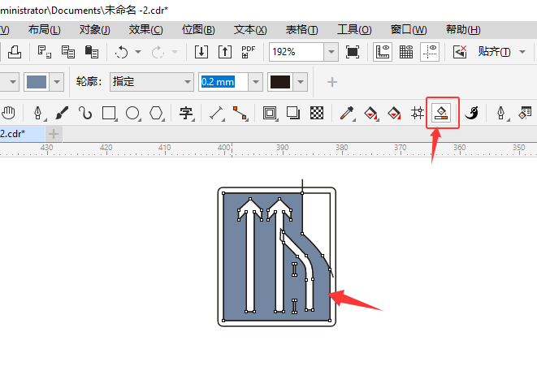Select the Artistic Media brush tool
Image resolution: width=537 pixels, height=392 pixels.
tap(62, 113)
